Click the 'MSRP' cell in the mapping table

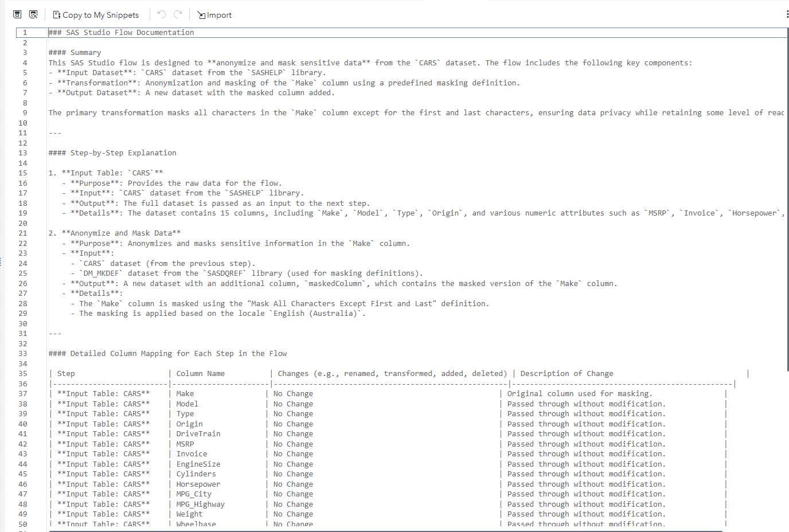185,444
